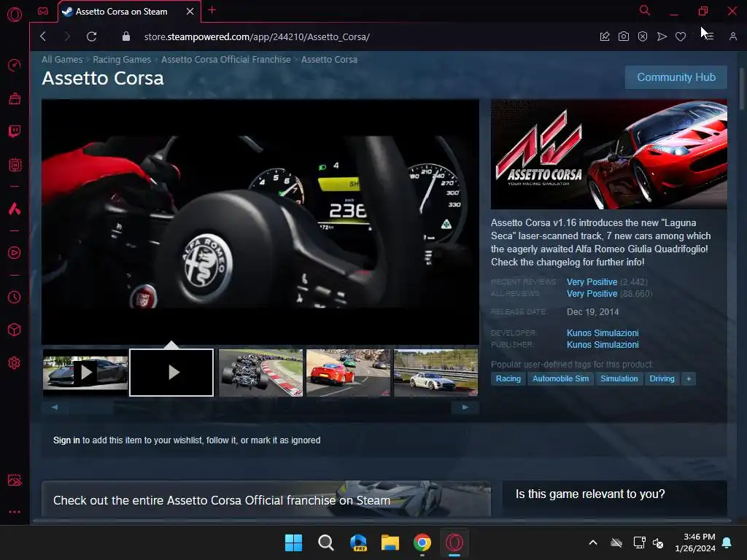
Task: Open the Community Hub
Action: 676,77
